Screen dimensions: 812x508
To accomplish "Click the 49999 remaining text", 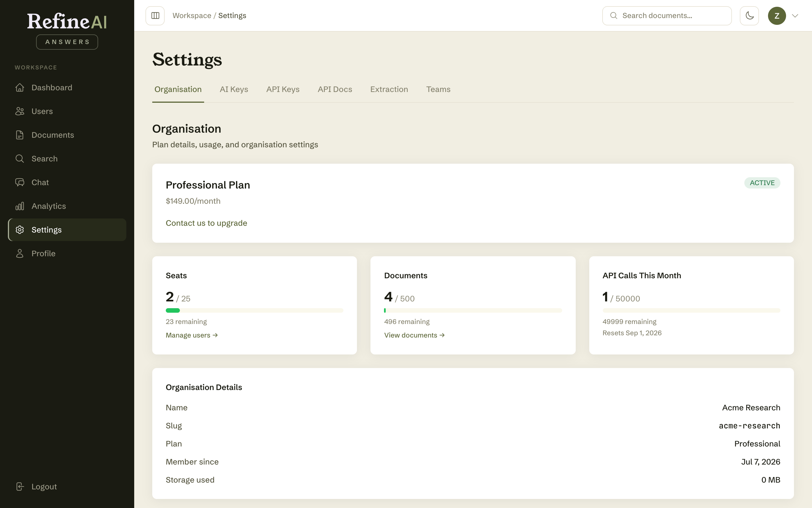I will click(630, 321).
